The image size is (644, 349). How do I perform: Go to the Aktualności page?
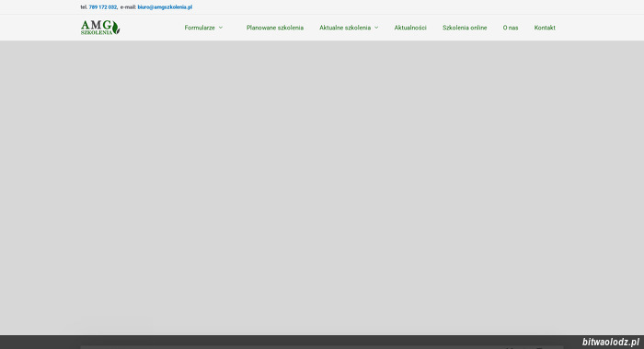(410, 28)
